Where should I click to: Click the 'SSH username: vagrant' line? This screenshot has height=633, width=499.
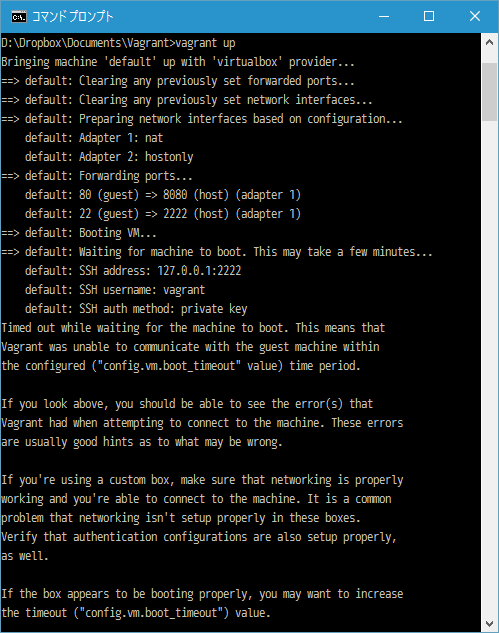[115, 290]
